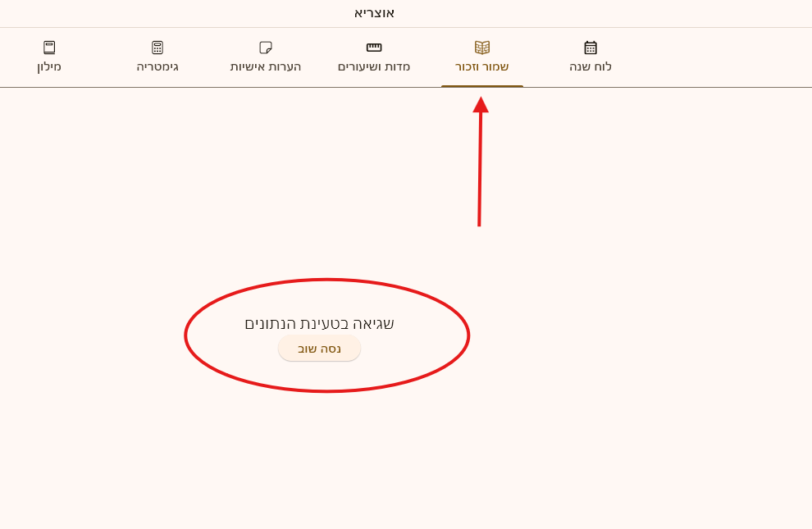Open the Gematria calculator section
Image resolution: width=812 pixels, height=529 pixels.
click(157, 56)
